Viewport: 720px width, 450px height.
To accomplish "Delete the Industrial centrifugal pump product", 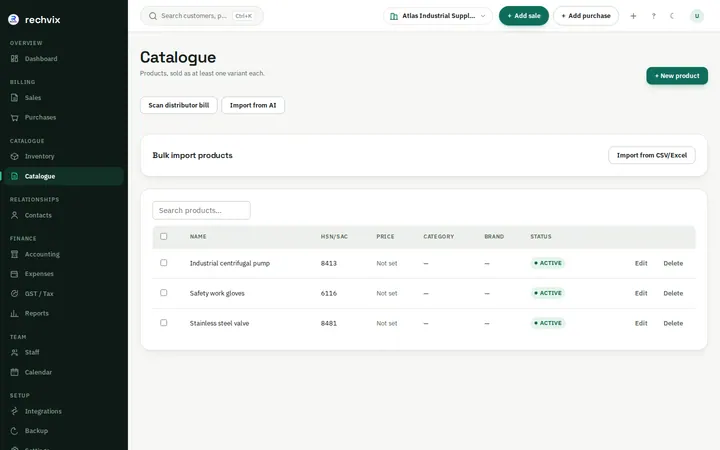I will 673,264.
